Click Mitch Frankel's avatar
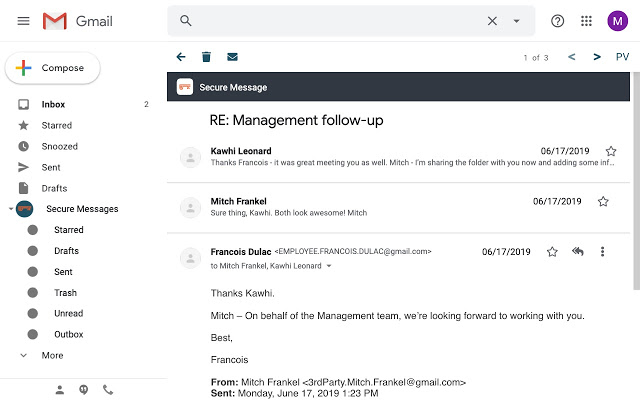640x400 pixels. (190, 208)
